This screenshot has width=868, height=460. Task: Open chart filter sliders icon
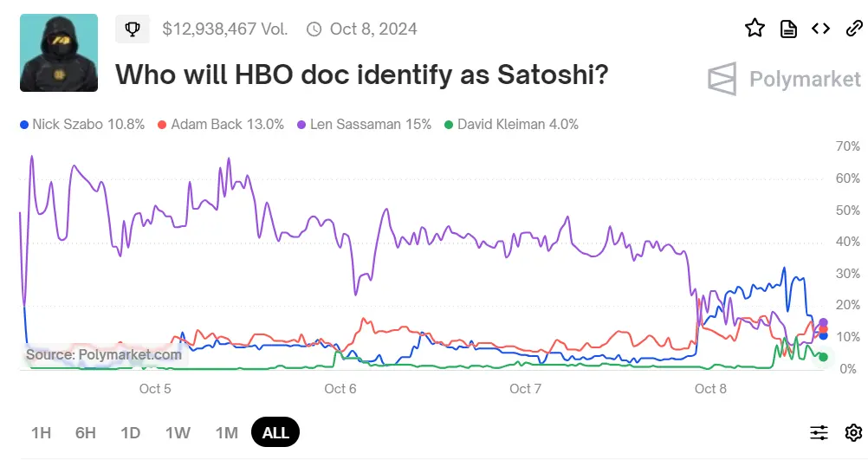click(819, 432)
